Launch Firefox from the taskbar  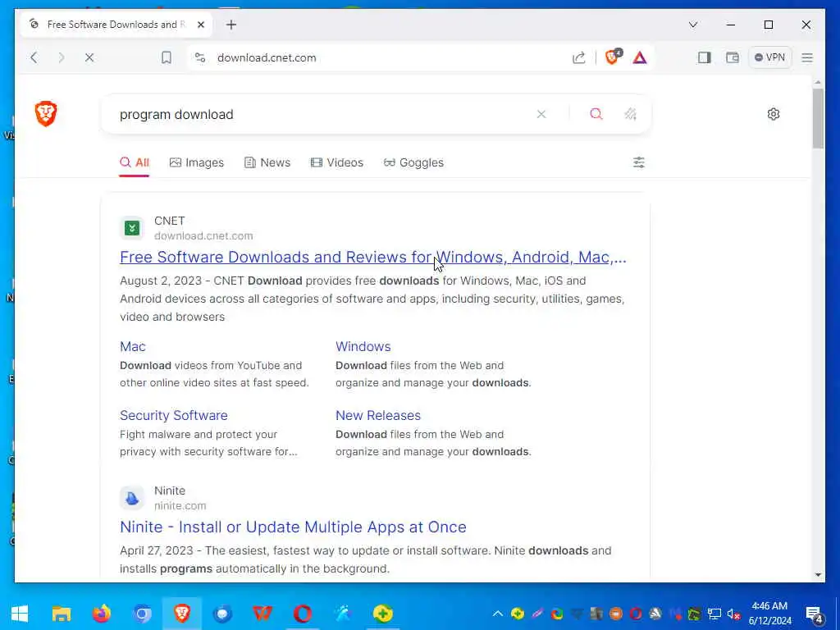point(101,614)
